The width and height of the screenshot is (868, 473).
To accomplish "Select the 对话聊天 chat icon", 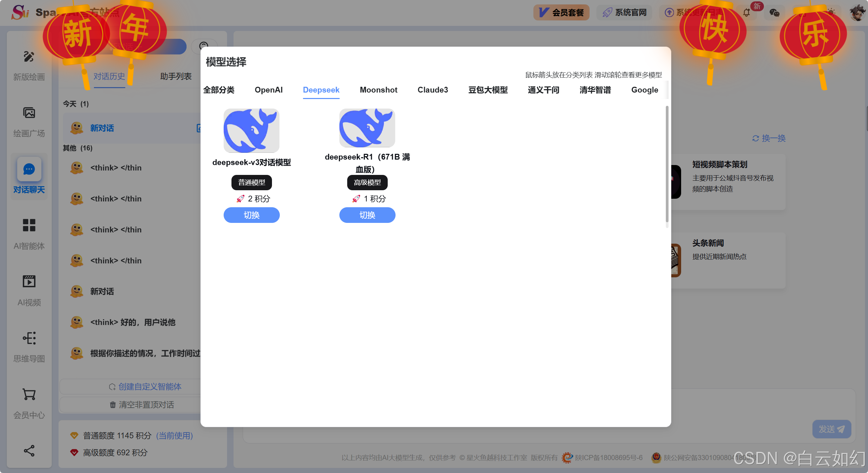I will point(29,169).
